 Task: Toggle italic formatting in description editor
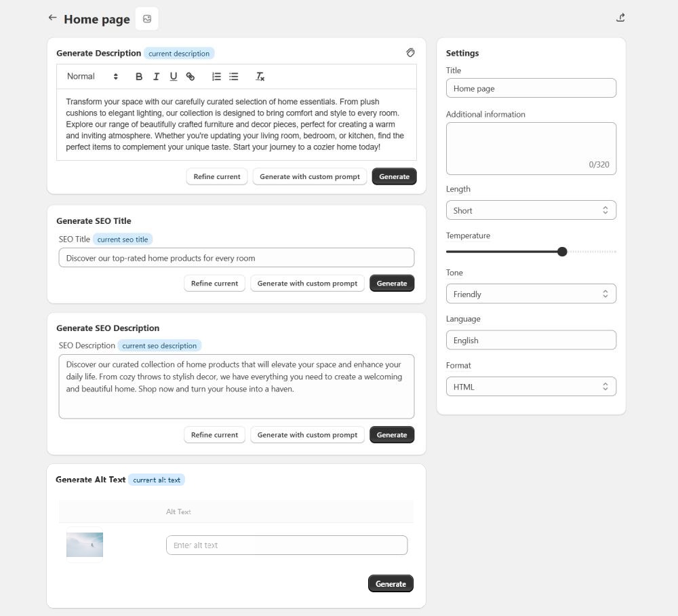(156, 77)
